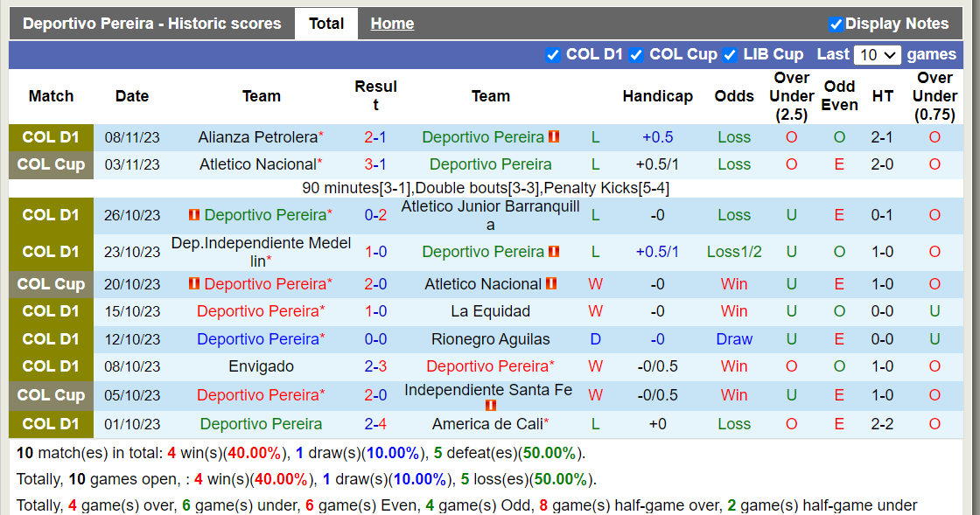
Task: Open Alianza Petrolera team page
Action: 257,137
